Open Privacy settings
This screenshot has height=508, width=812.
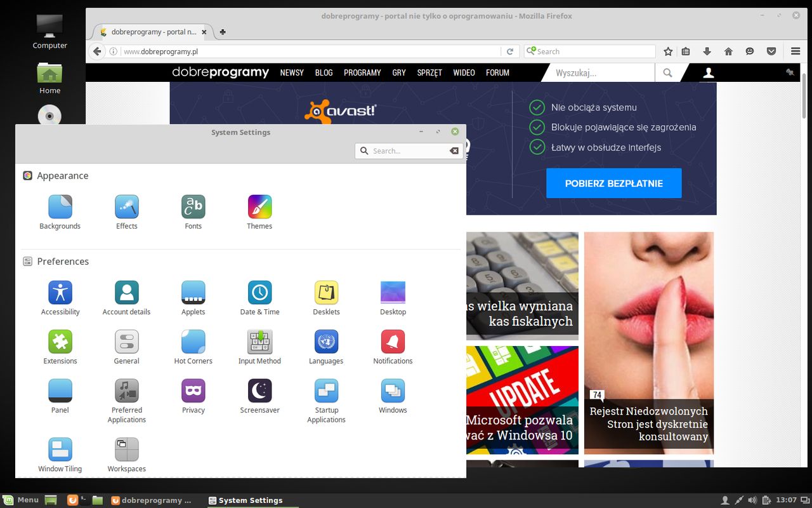click(x=193, y=396)
